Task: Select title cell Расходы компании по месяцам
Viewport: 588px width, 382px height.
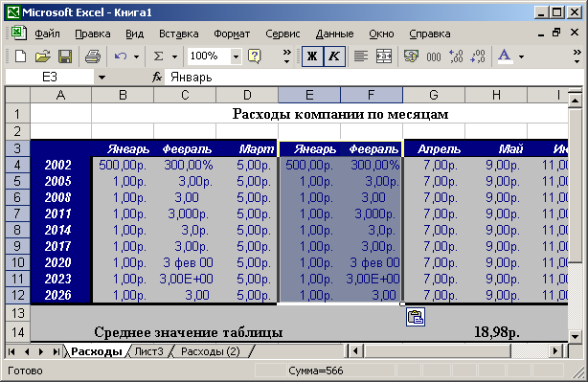Action: click(x=340, y=114)
